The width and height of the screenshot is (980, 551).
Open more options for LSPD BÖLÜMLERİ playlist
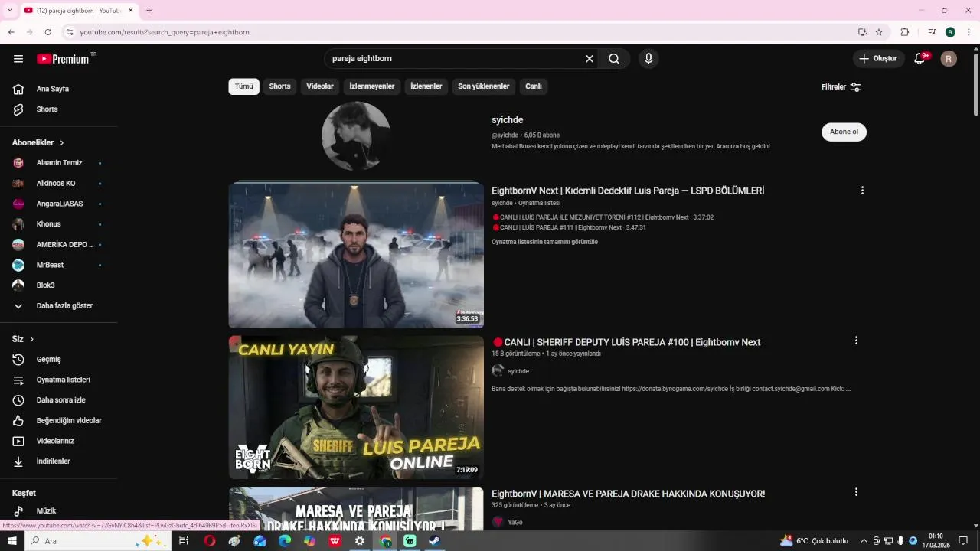pos(862,191)
